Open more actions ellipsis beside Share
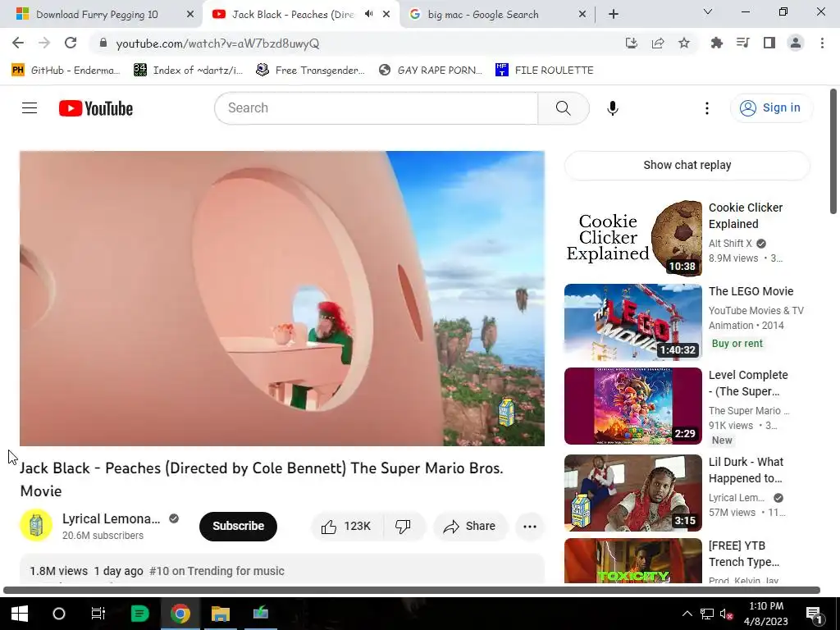This screenshot has width=840, height=630. 530,526
